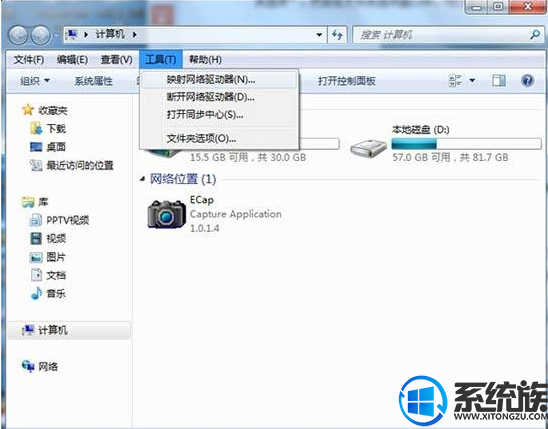Click 系统属性 toolbar button

click(x=94, y=81)
